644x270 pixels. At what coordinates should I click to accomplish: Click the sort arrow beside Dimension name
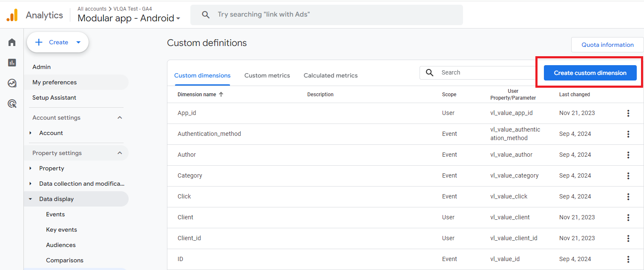[221, 95]
